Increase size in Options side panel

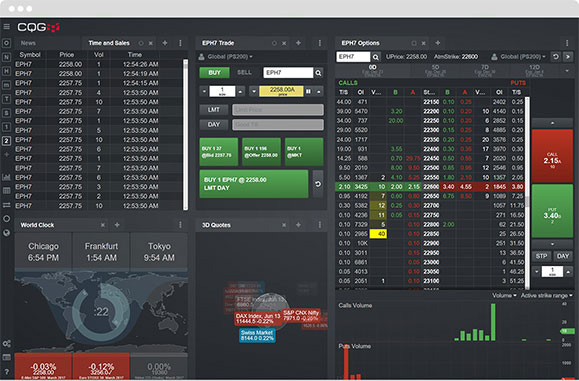pos(568,272)
